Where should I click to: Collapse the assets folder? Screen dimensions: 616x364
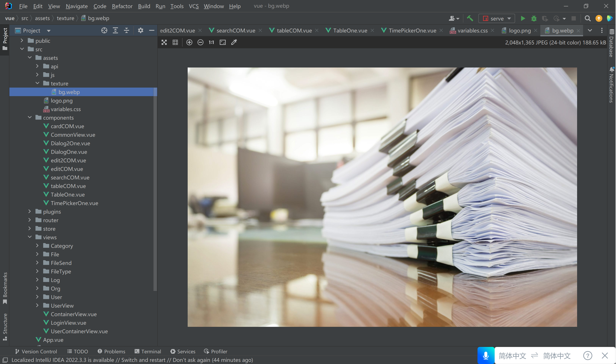(30, 58)
